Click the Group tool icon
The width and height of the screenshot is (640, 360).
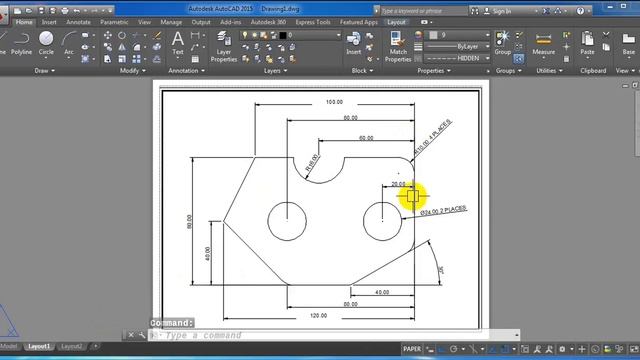502,43
